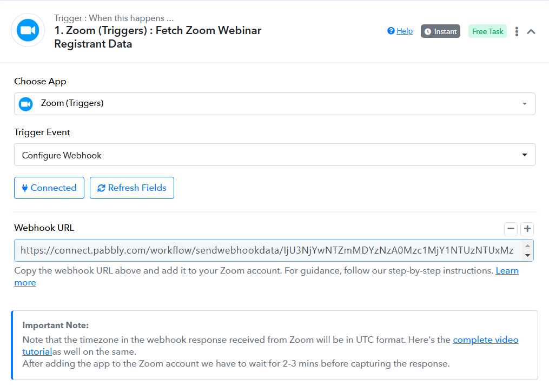The height and width of the screenshot is (392, 549).
Task: Click the large Zoom app icon in header
Action: [x=28, y=30]
